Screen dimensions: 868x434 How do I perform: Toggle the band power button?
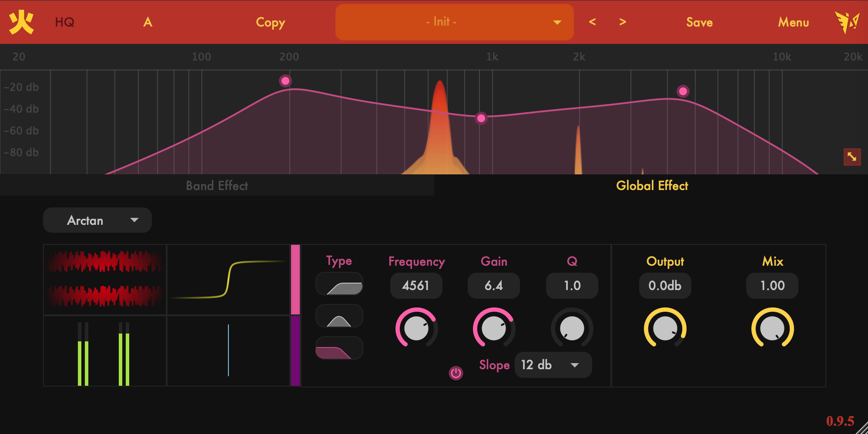[x=456, y=373]
